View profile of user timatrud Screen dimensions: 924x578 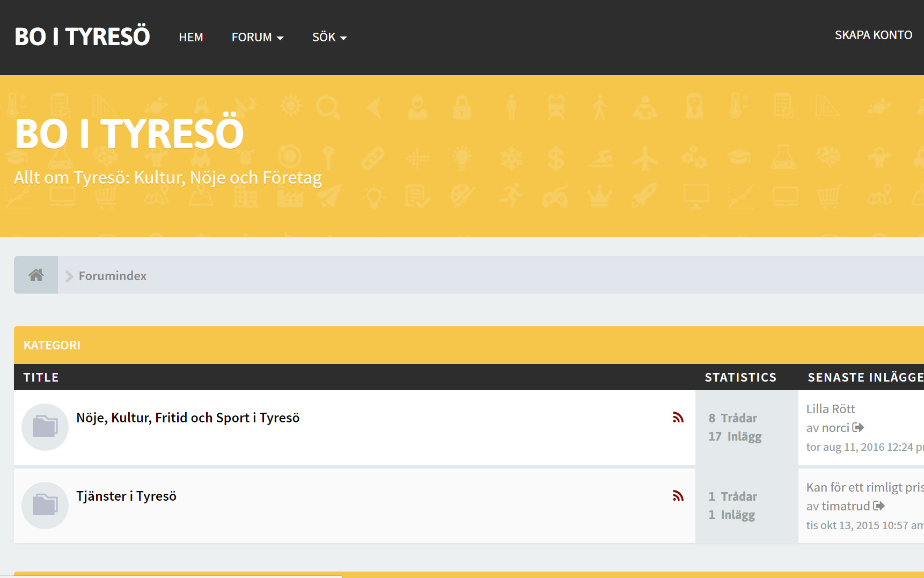coord(846,507)
